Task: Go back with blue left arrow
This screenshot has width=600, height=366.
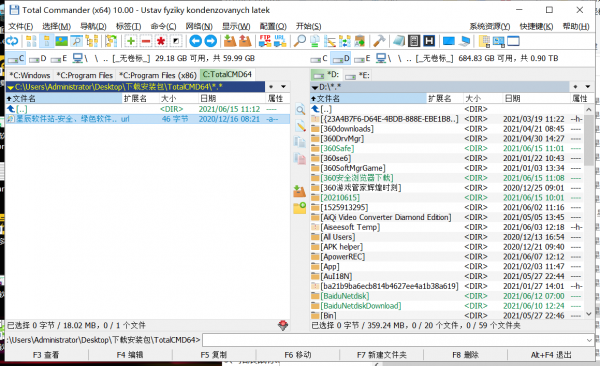Action: click(196, 41)
